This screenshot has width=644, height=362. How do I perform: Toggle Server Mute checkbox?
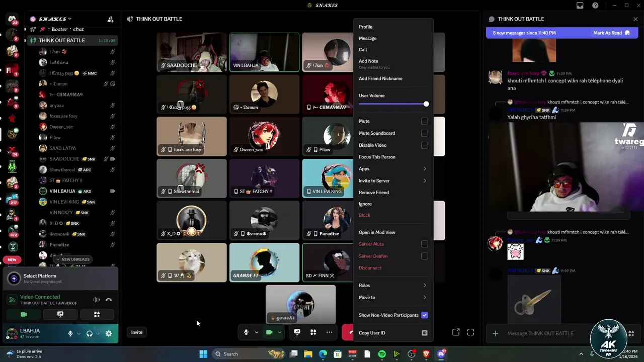[425, 244]
